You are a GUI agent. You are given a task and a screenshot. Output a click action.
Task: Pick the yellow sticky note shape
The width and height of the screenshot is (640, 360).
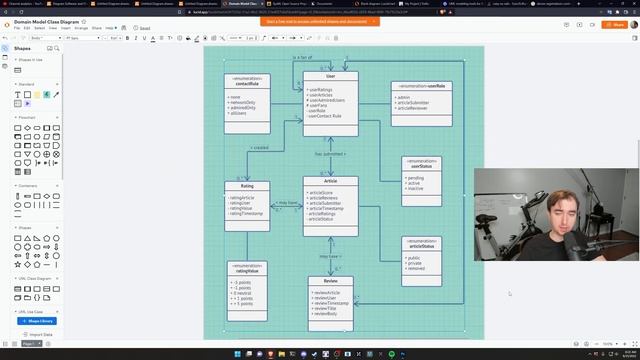click(x=37, y=95)
